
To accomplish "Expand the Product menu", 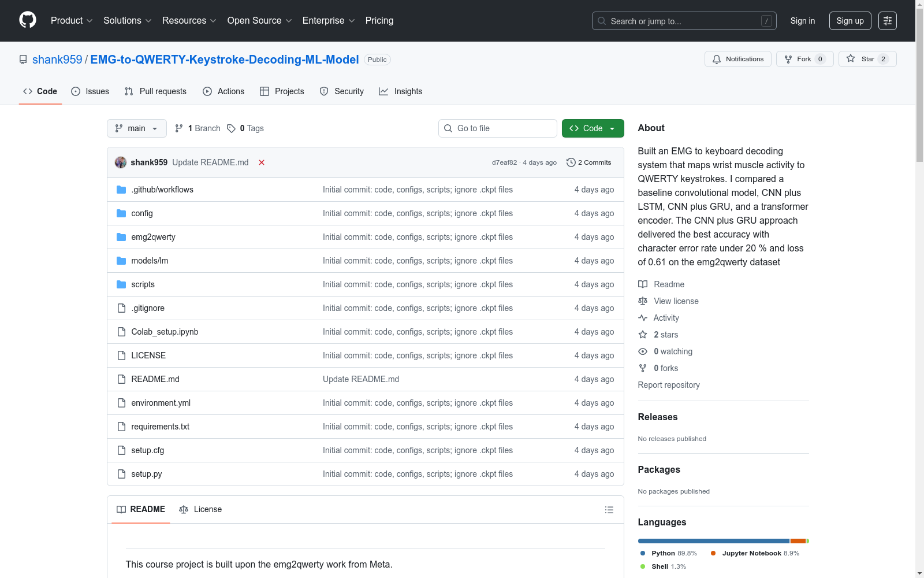I will pyautogui.click(x=72, y=21).
